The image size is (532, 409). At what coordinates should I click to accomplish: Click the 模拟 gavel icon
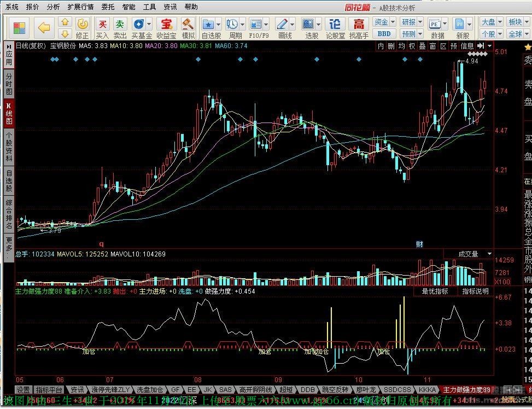pyautogui.click(x=188, y=27)
